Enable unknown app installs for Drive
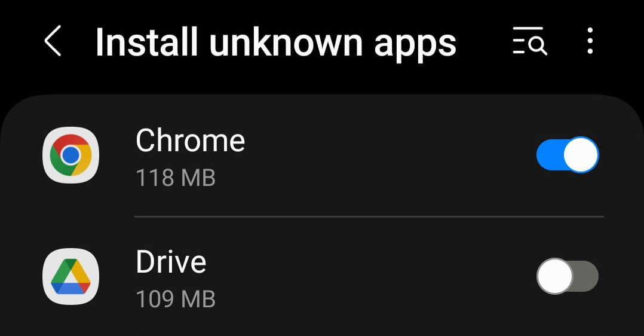 tap(568, 276)
